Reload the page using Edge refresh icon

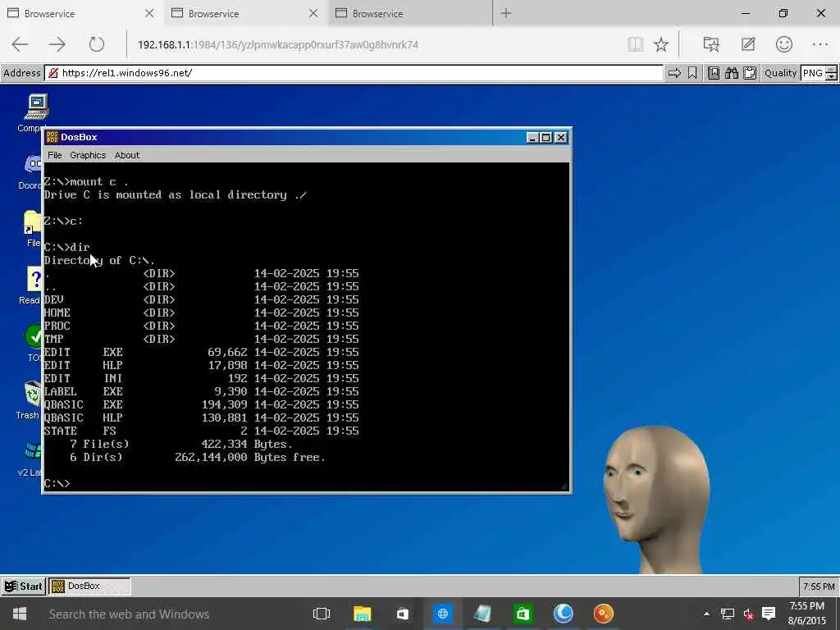tap(97, 44)
